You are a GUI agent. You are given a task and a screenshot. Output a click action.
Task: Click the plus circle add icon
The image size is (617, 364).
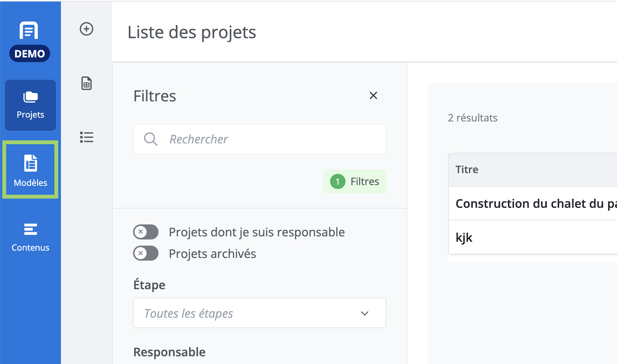click(86, 29)
